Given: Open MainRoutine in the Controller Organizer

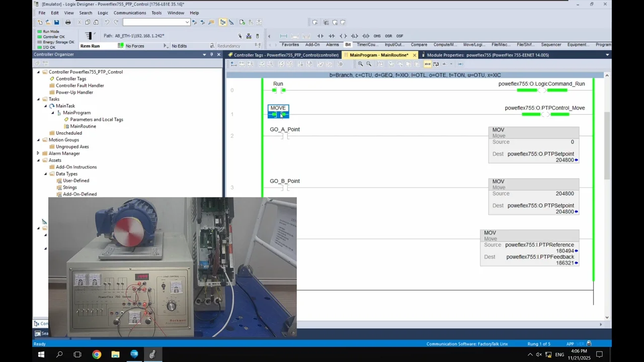Looking at the screenshot, I should pyautogui.click(x=83, y=126).
